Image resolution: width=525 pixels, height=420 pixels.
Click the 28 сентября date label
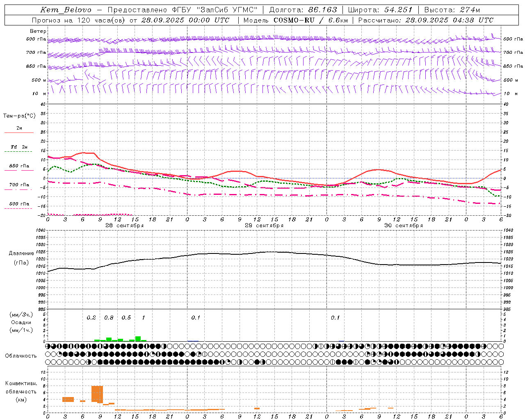(x=124, y=226)
